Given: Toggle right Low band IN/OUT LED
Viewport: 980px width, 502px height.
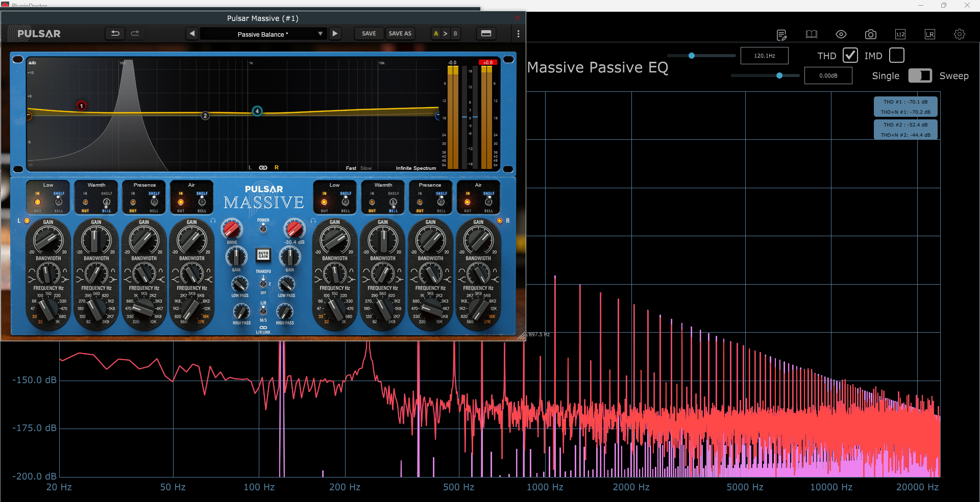Looking at the screenshot, I should [324, 202].
